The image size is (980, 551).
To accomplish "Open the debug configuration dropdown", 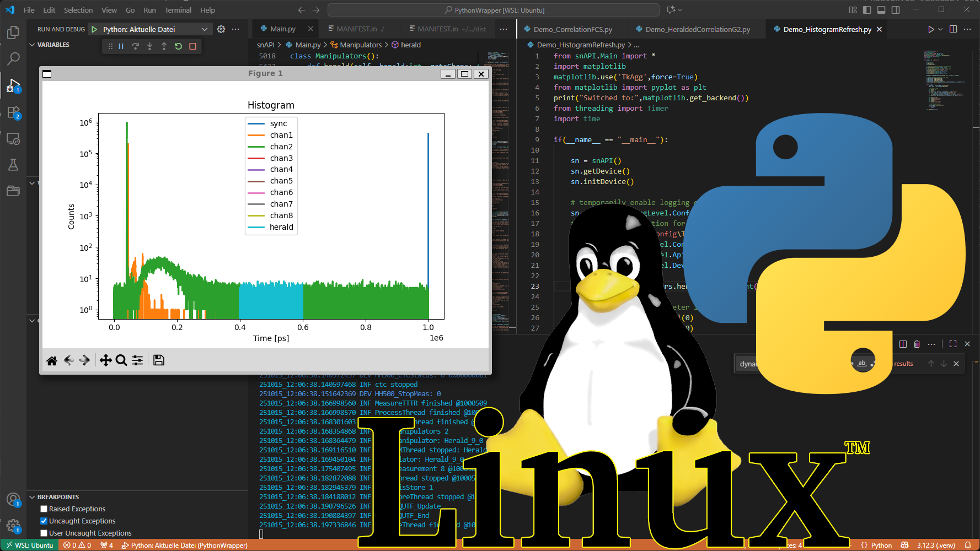I will click(x=204, y=29).
